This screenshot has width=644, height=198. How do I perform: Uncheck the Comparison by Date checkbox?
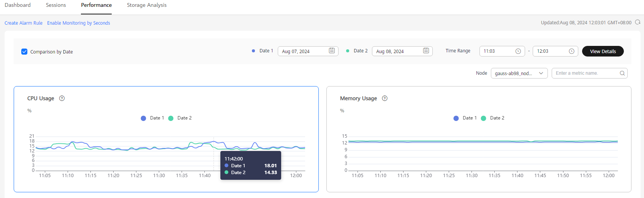[24, 52]
